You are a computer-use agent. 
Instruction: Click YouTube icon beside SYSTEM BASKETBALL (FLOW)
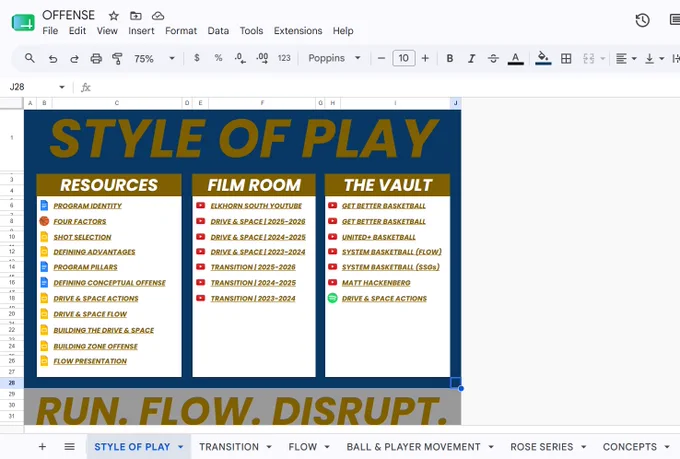[332, 252]
